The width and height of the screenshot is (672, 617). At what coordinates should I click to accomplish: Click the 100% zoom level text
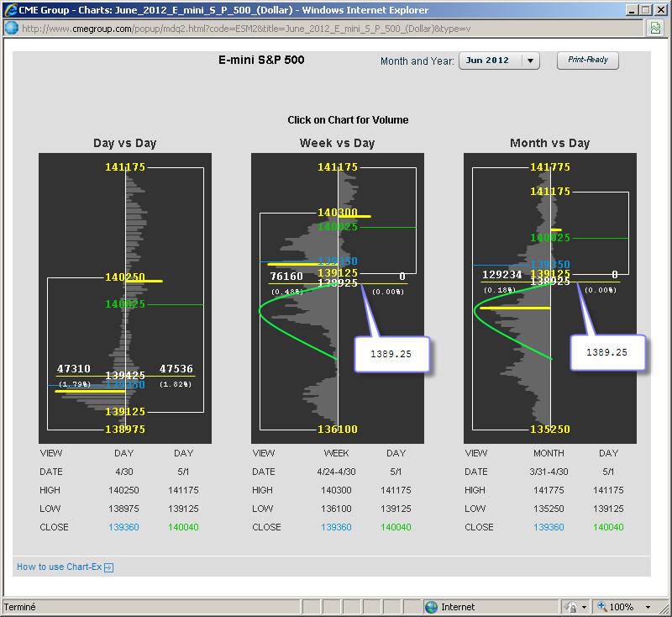622,607
